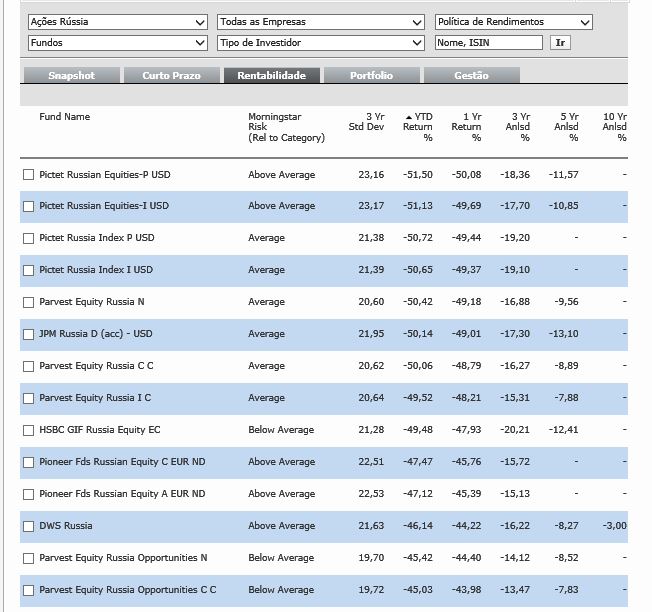The width and height of the screenshot is (652, 612).
Task: Select the Rentabilidade tab
Action: (x=272, y=75)
